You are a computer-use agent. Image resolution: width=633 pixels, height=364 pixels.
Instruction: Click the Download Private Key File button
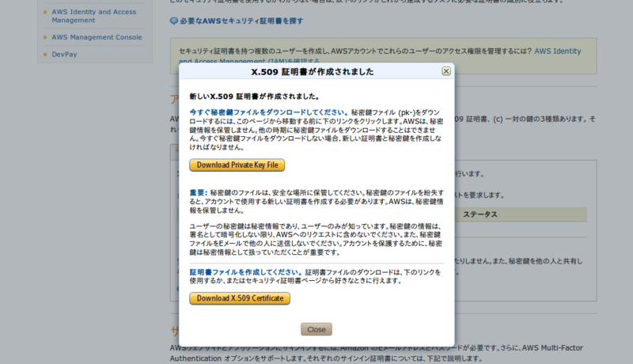(237, 165)
